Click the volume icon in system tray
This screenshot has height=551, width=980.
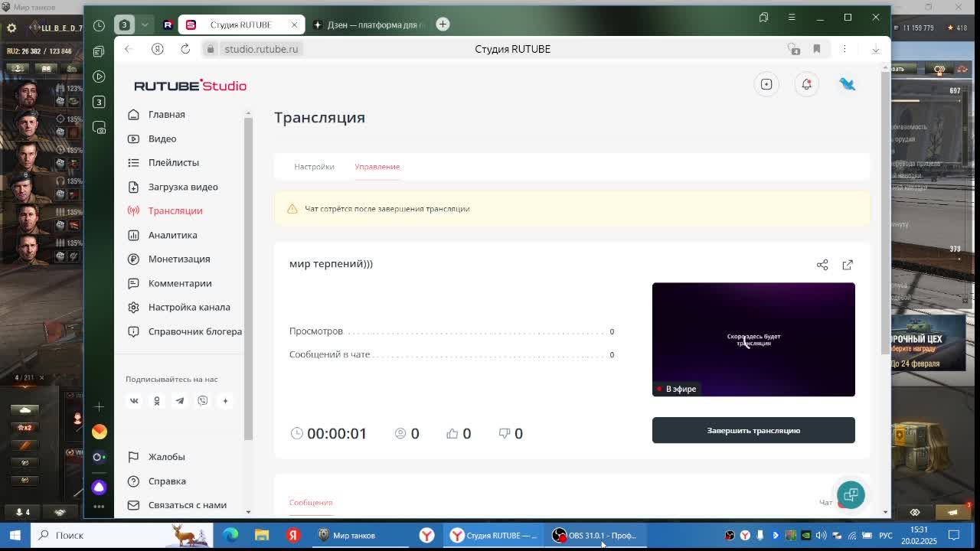821,535
